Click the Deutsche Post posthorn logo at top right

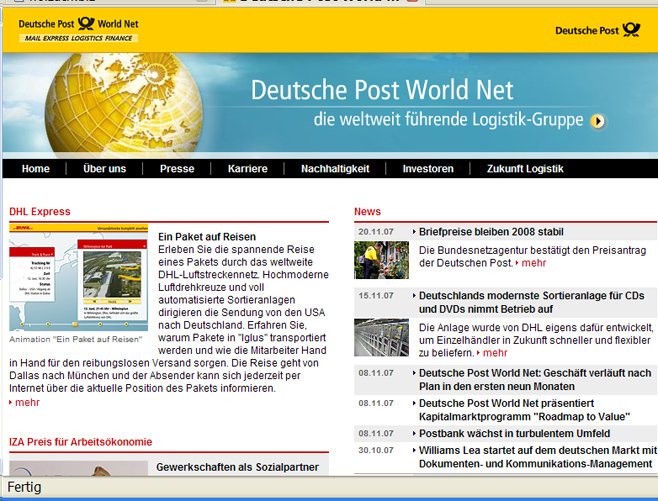[x=598, y=30]
